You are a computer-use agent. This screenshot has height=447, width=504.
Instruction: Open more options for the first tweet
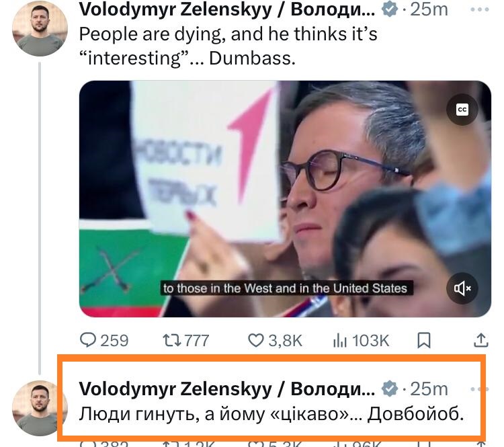(x=480, y=10)
